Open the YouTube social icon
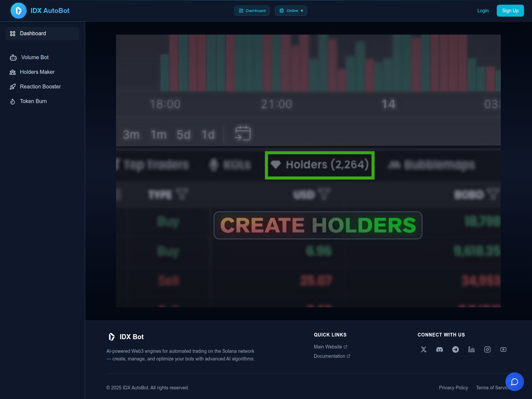 coord(503,349)
